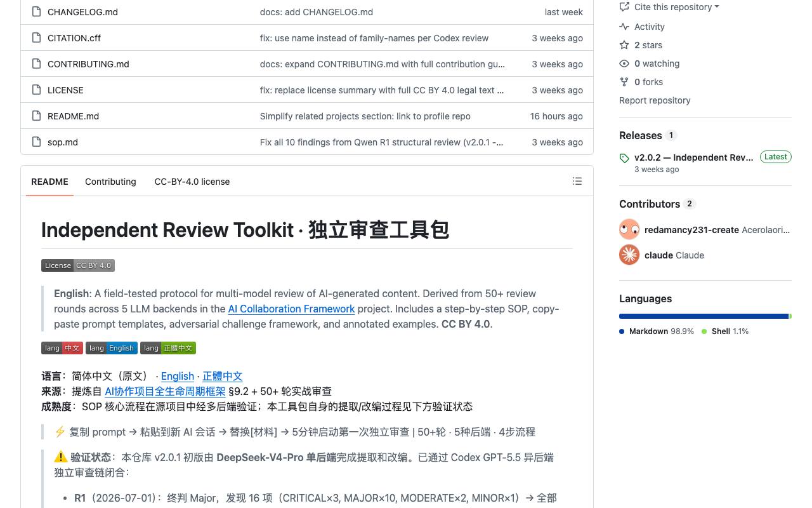Click the lang 正體中文 badge
This screenshot has width=812, height=508.
tap(168, 348)
